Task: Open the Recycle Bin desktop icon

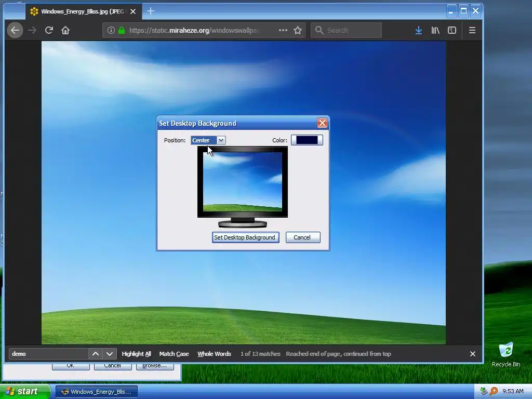Action: tap(506, 354)
